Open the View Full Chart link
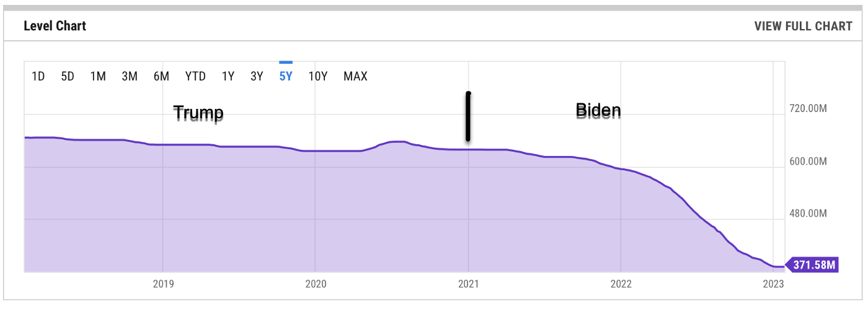 [x=803, y=26]
